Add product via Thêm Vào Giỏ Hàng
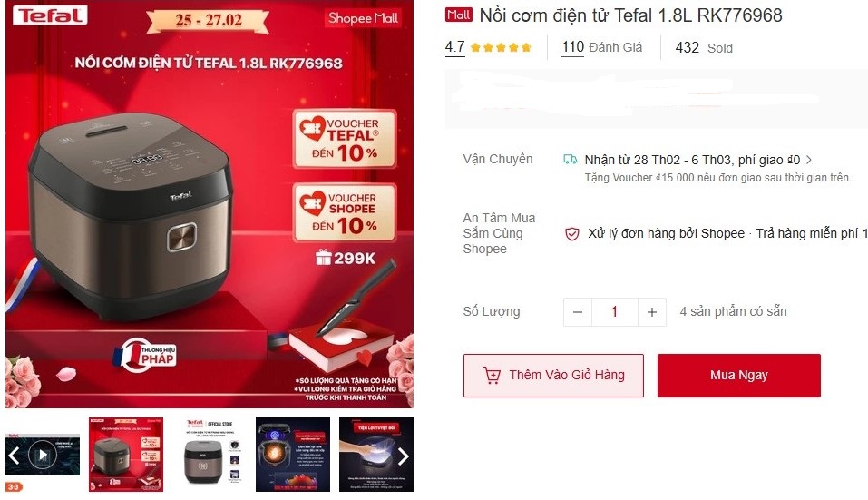The image size is (868, 500). tap(553, 376)
